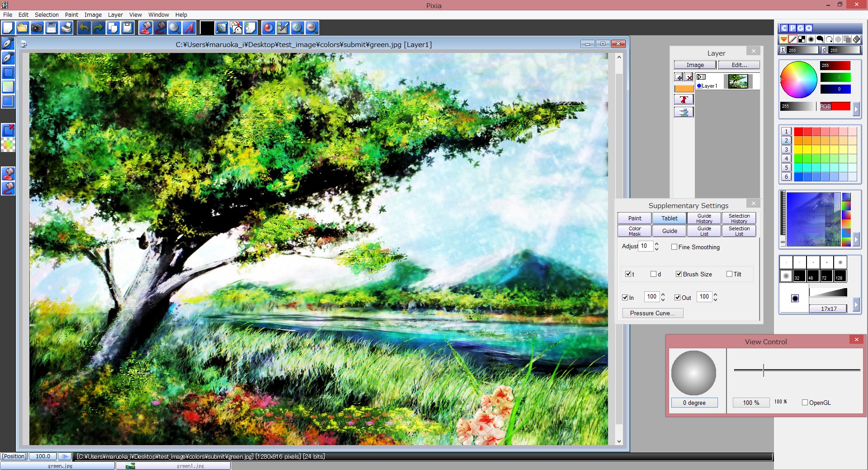Enable OpenGL in the View Control panel
The height and width of the screenshot is (470, 868).
click(805, 402)
